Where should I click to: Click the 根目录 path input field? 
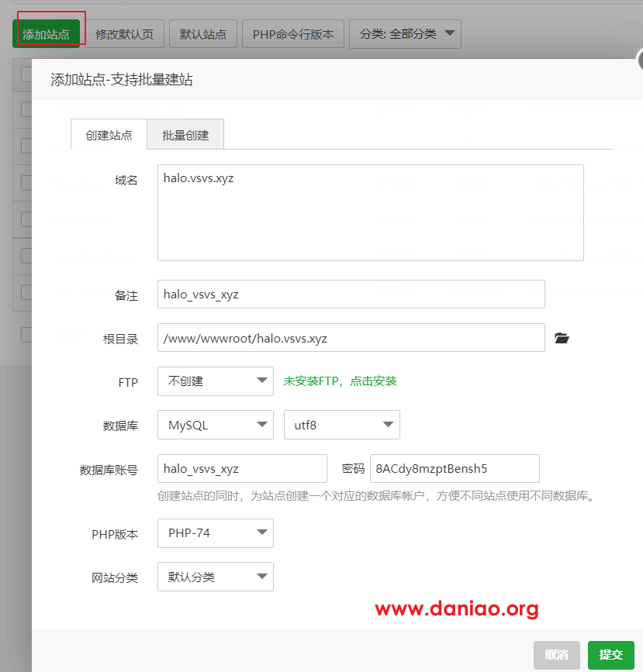point(351,338)
